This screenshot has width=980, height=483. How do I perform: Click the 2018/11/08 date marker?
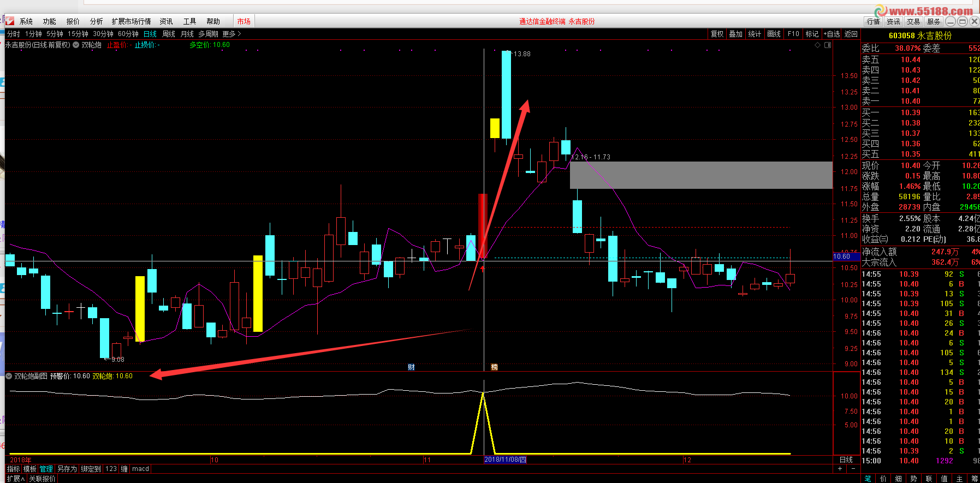click(x=505, y=460)
